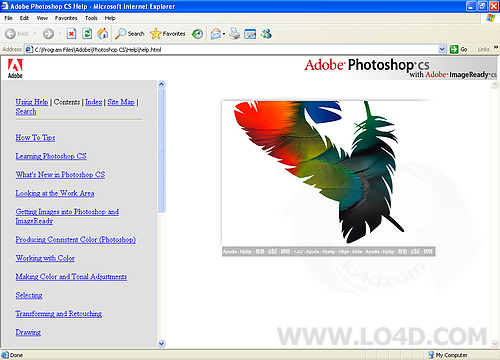Viewport: 500px width, 360px height.
Task: Click the Internet Explorer title bar icon
Action: [5, 6]
